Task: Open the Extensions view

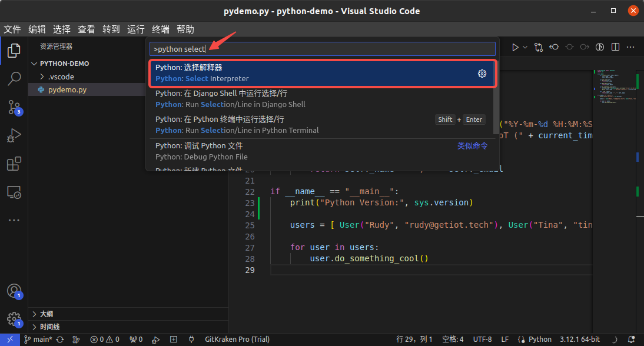Action: coord(14,164)
